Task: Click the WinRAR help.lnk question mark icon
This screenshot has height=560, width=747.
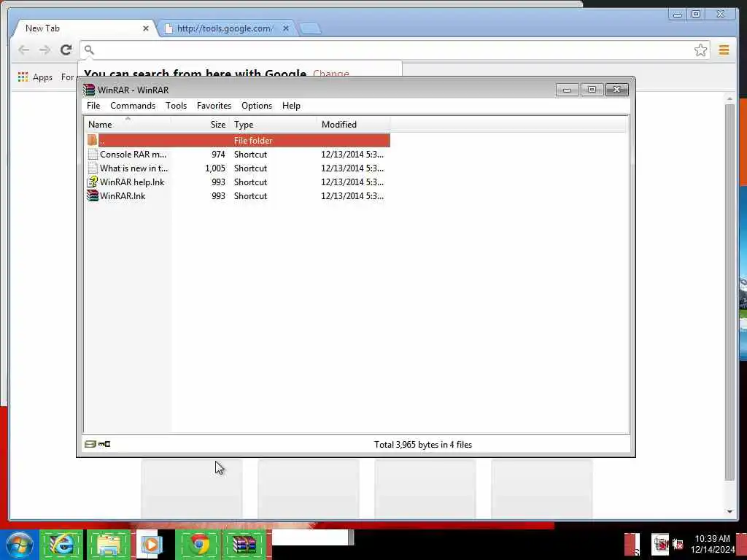Action: pyautogui.click(x=93, y=182)
